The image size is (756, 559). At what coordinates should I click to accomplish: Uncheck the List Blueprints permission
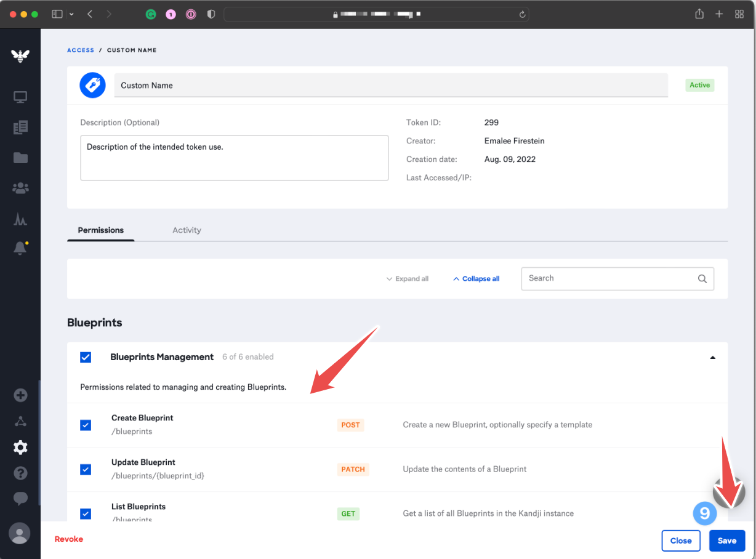click(x=86, y=513)
